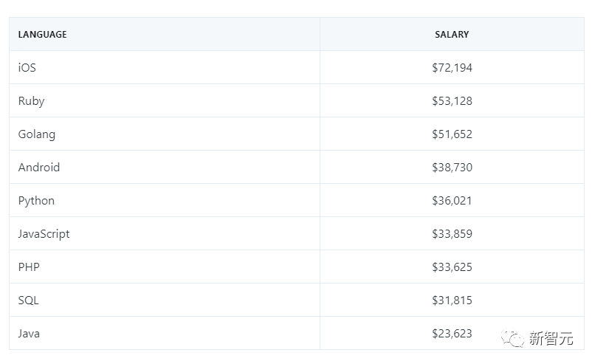Click the LANGUAGE column header
Image resolution: width=592 pixels, height=364 pixels.
coord(42,35)
